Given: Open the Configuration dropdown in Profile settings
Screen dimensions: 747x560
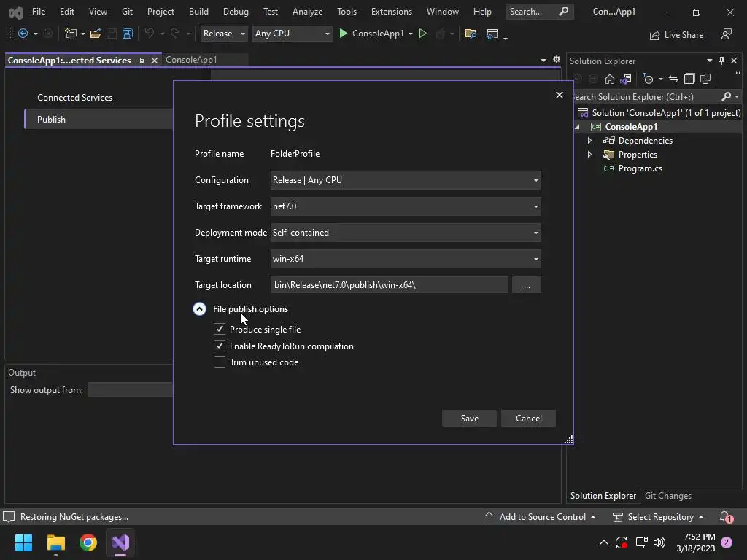Looking at the screenshot, I should pos(406,180).
